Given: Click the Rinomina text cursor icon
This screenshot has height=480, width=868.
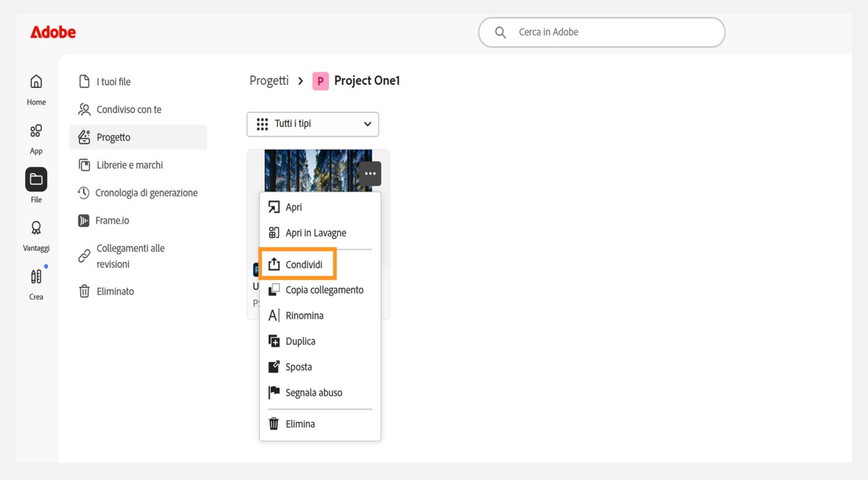Looking at the screenshot, I should pos(274,315).
